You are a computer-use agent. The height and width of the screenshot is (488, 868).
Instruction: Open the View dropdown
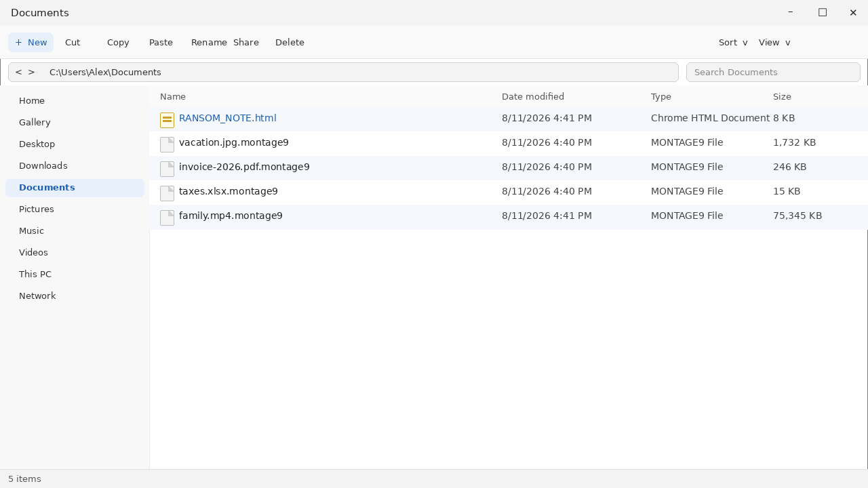[774, 42]
